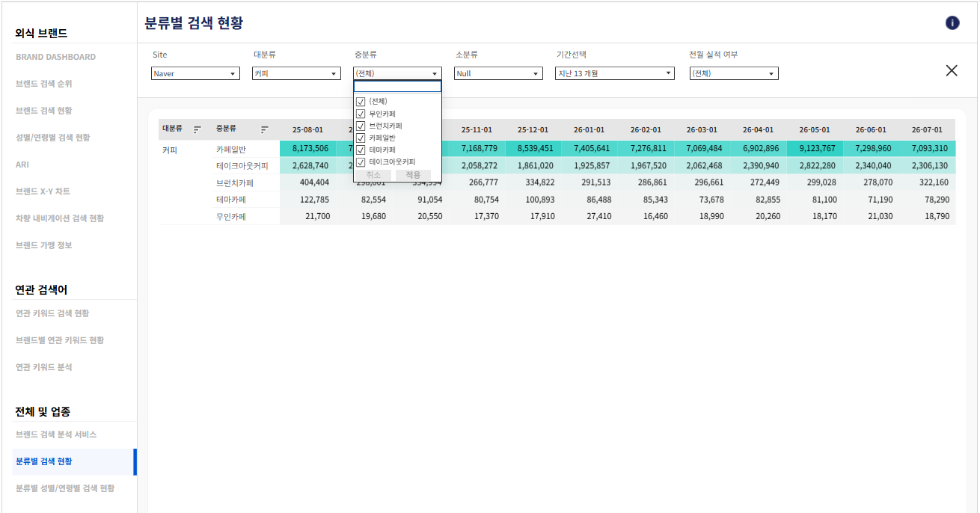
Task: Click the cell with value 322,160
Action: point(928,182)
